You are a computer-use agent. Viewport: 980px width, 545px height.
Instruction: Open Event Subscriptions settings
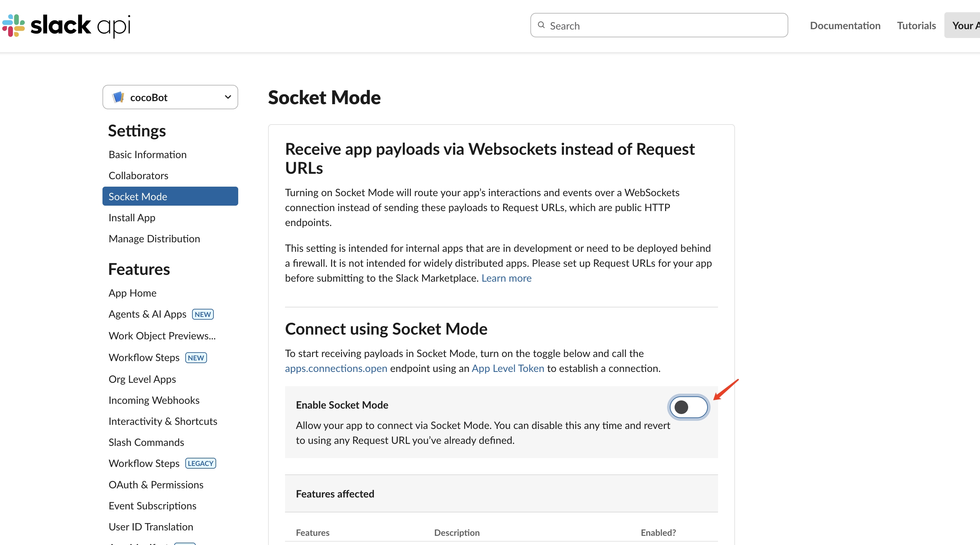pyautogui.click(x=153, y=505)
